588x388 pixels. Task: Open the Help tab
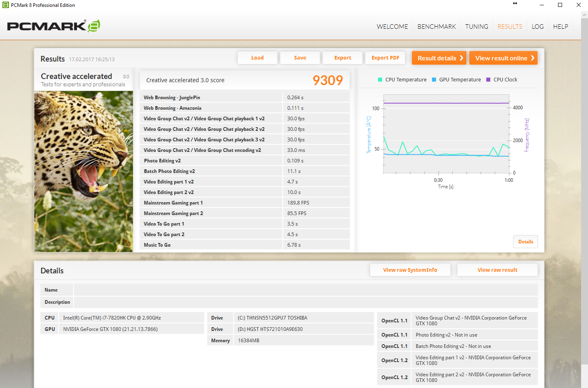tap(560, 27)
